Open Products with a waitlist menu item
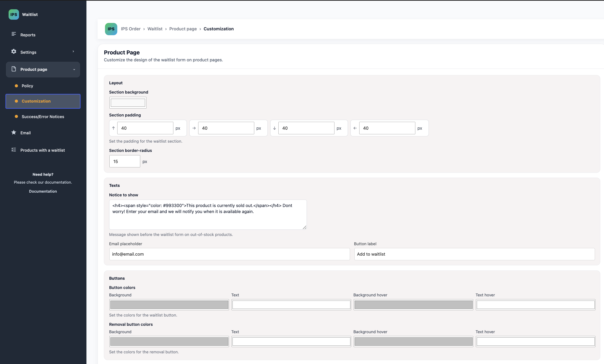 click(x=43, y=150)
